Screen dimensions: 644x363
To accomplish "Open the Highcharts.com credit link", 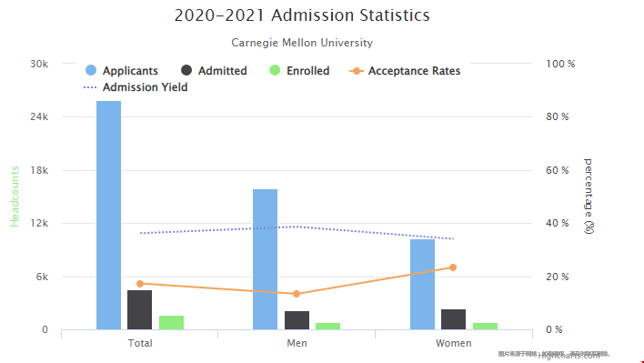I will click(569, 356).
